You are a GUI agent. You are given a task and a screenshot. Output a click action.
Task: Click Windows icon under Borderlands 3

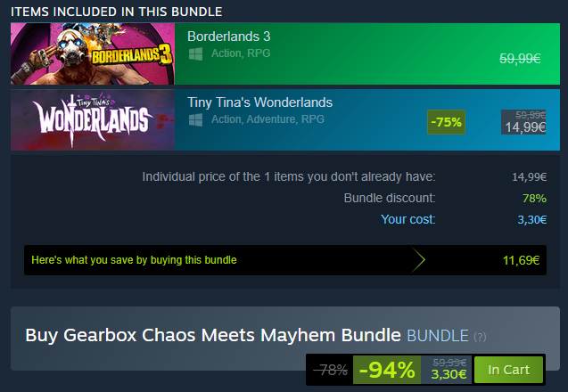click(195, 54)
